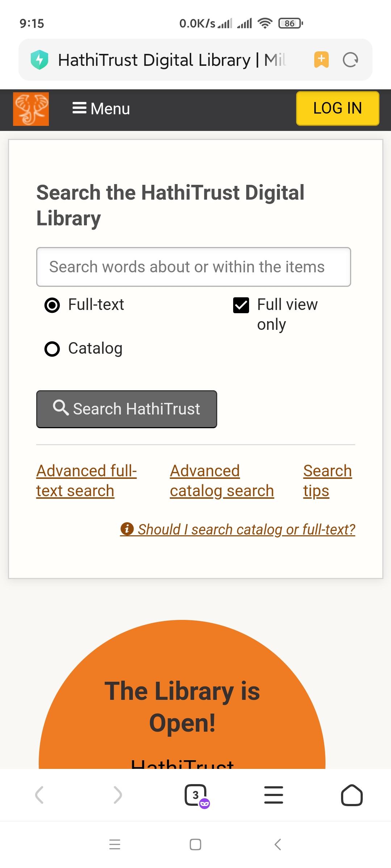Open the Search tips link
Screen dimensions: 391x868
pos(327,481)
